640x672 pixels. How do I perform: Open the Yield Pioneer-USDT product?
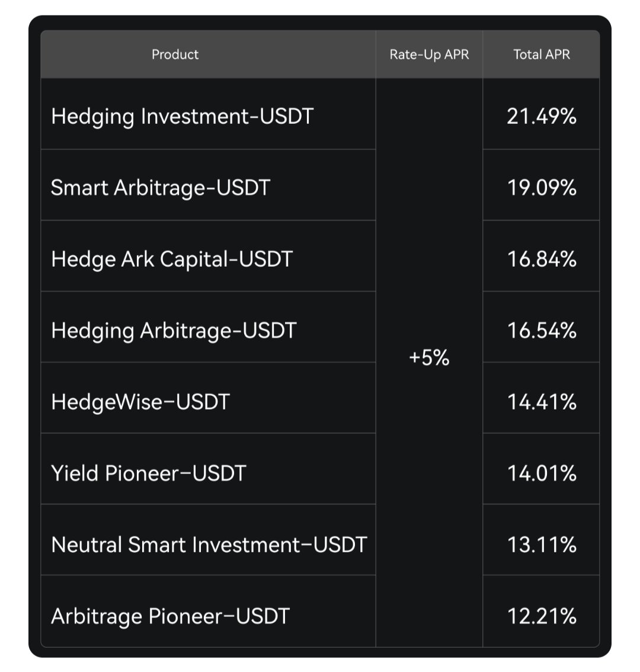pyautogui.click(x=148, y=473)
